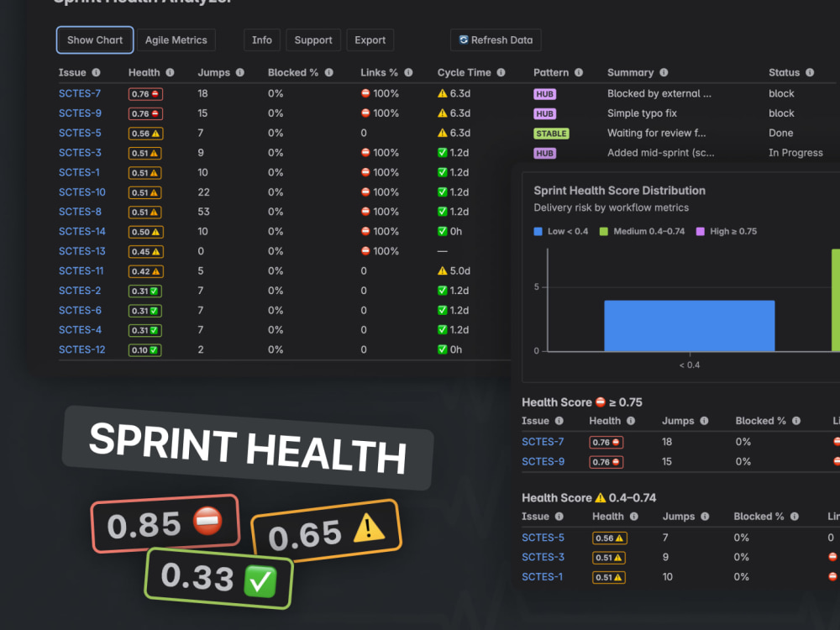This screenshot has height=630, width=840.
Task: Click 'Blocked by external ...' summary text
Action: click(x=659, y=93)
